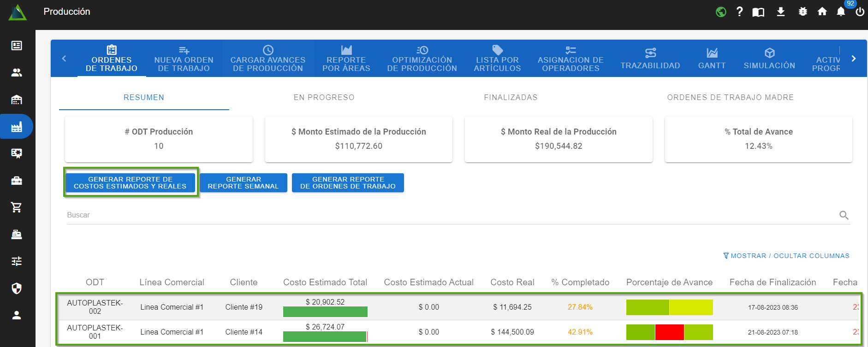Open Mostrar / Ocultar Columnas filter
The height and width of the screenshot is (347, 868).
click(x=786, y=256)
